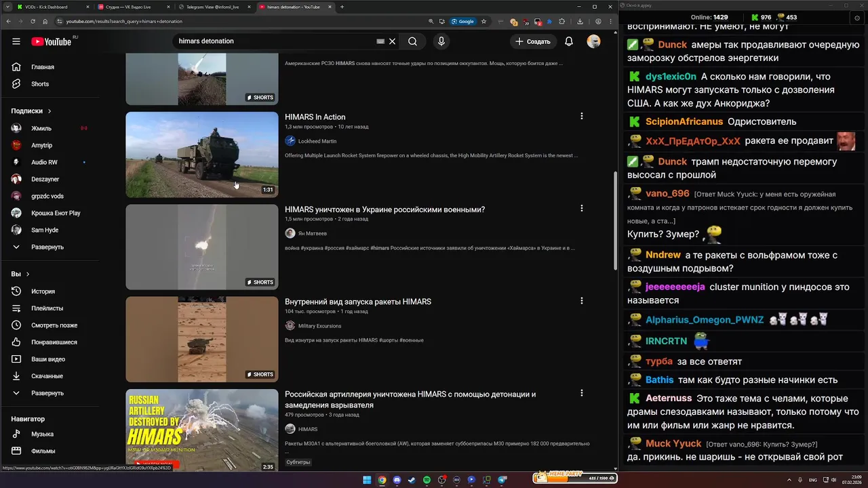Open more options for Внутренний вид запуска ракеты video
The height and width of the screenshot is (488, 868).
click(x=581, y=301)
